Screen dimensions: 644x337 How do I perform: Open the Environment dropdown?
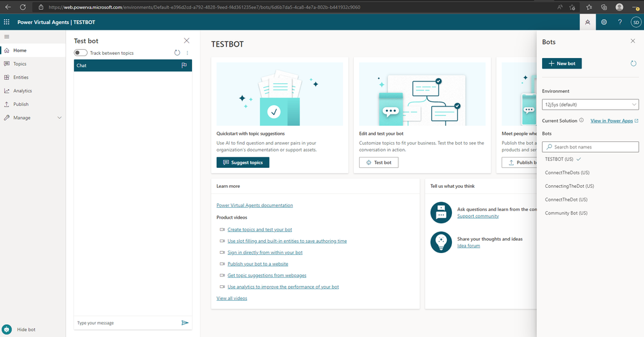[590, 105]
